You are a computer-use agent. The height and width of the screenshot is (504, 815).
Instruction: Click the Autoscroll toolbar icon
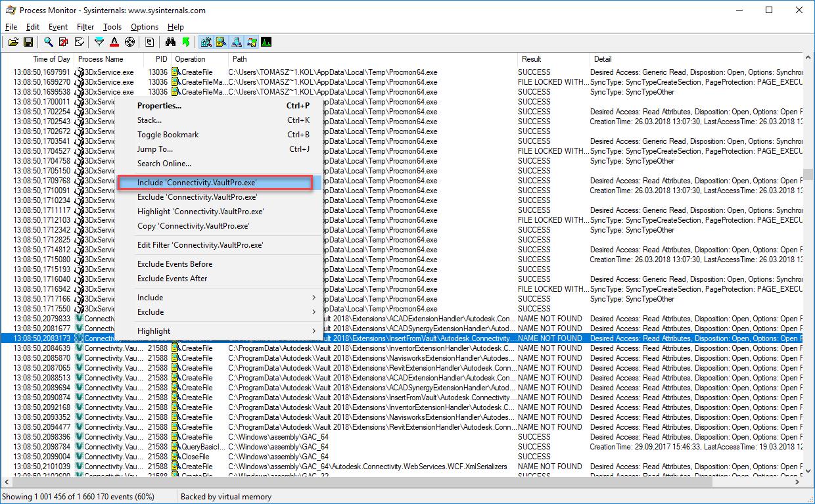pos(64,43)
